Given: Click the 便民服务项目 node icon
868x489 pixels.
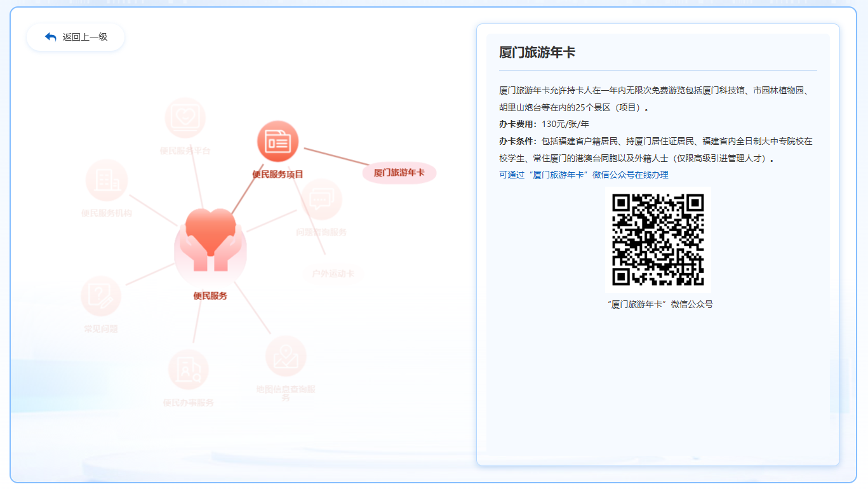Looking at the screenshot, I should point(277,142).
